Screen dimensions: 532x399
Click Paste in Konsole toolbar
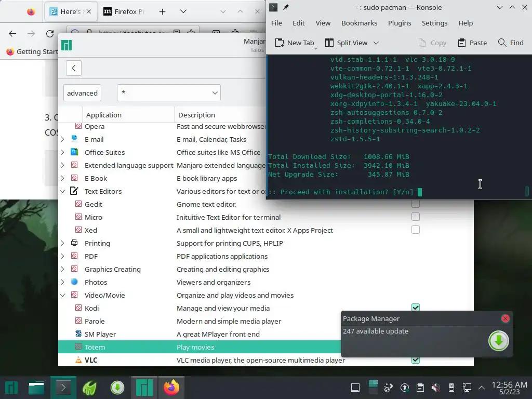pyautogui.click(x=472, y=43)
